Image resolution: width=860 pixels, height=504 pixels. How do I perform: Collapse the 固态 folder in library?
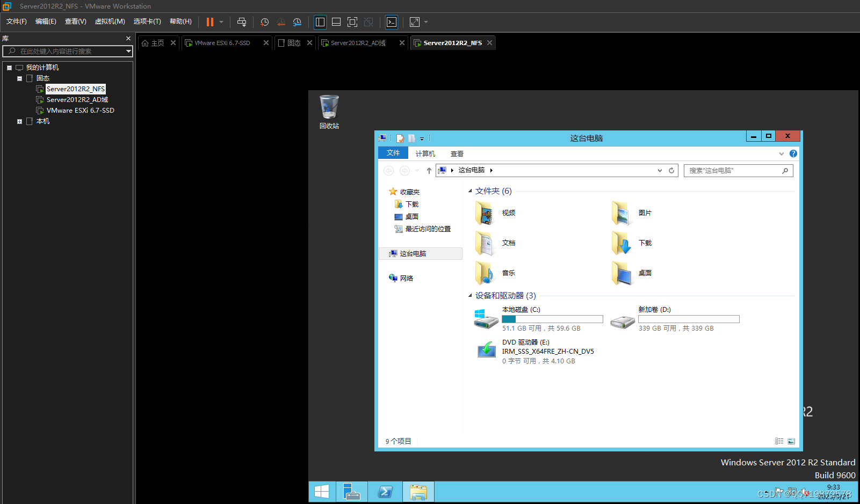tap(20, 78)
